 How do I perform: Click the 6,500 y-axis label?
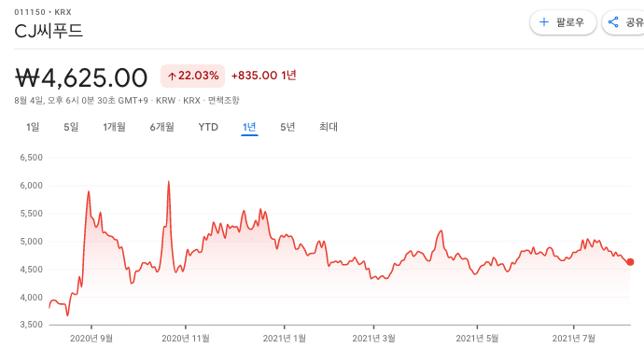[x=31, y=158]
